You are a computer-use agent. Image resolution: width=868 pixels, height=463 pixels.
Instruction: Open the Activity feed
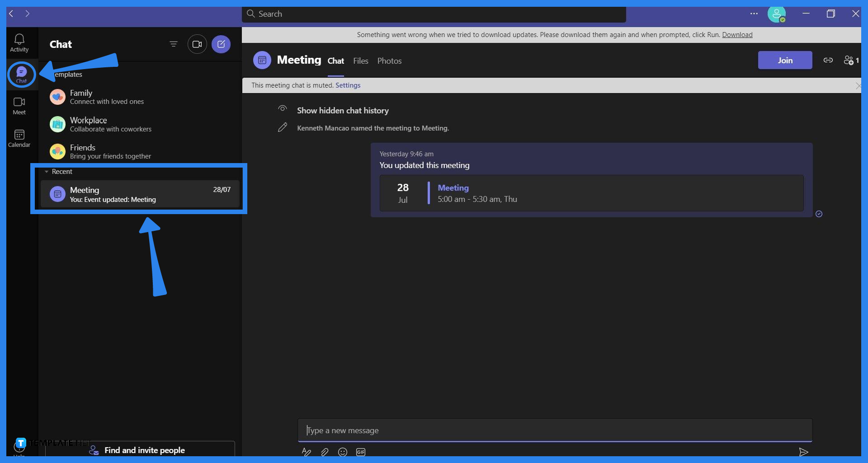[x=19, y=42]
